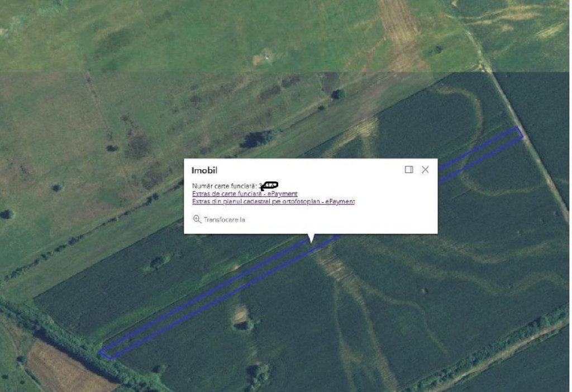
Task: Click the popup's white pointer arrow tip
Action: click(x=311, y=241)
